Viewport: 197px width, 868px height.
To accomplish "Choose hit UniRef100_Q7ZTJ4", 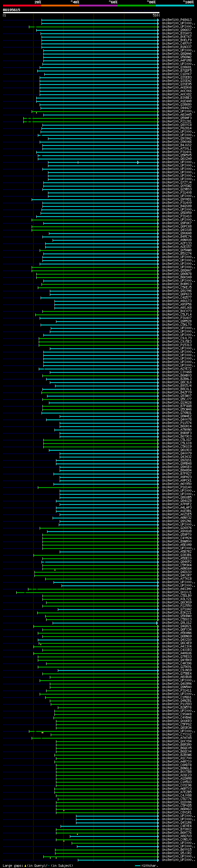I will click(176, 182).
